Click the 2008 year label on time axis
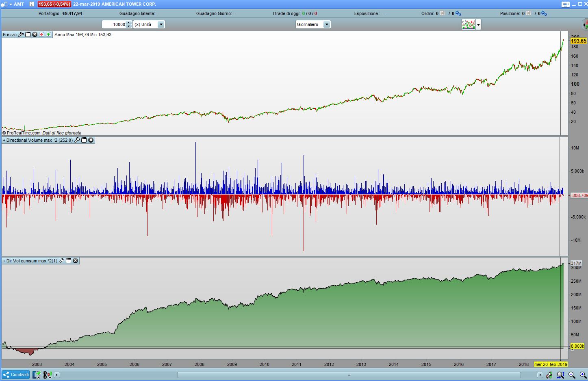The width and height of the screenshot is (588, 381). tap(200, 364)
